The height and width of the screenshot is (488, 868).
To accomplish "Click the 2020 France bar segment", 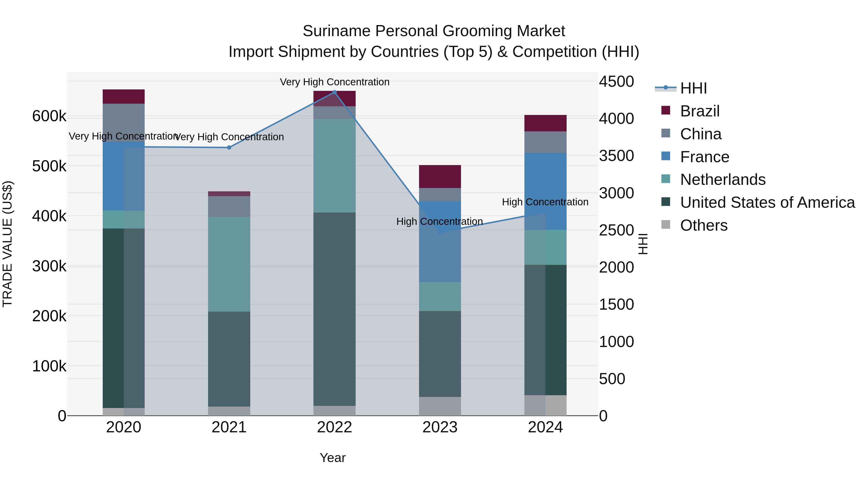I will pyautogui.click(x=124, y=176).
